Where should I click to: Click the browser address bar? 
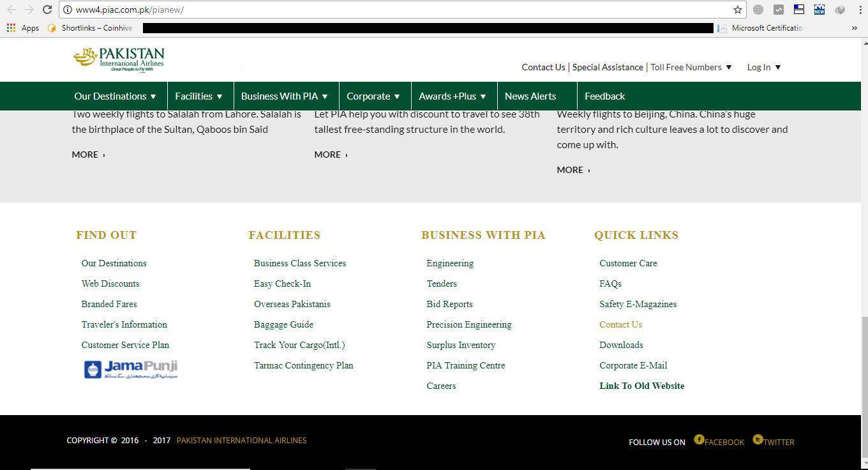(383, 10)
